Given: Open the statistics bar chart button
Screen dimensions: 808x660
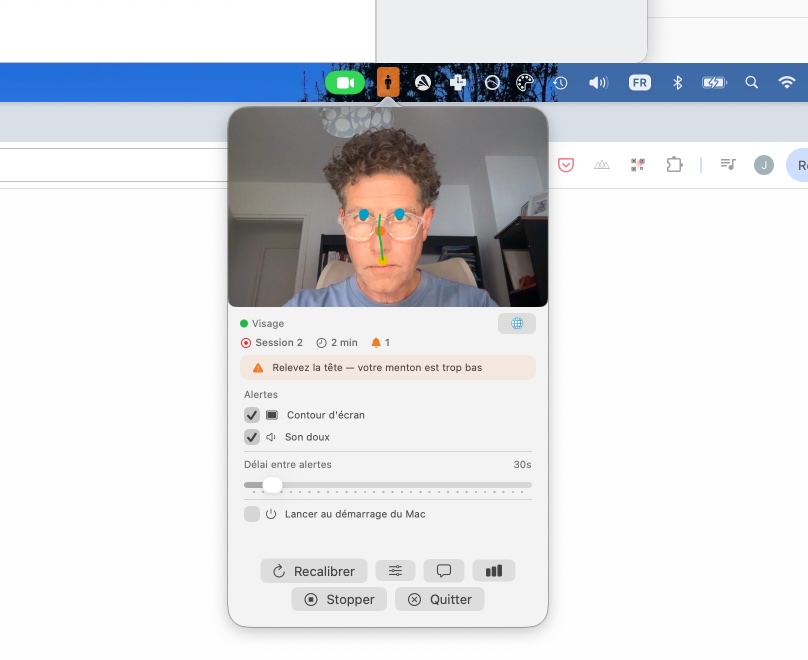Looking at the screenshot, I should (x=494, y=570).
